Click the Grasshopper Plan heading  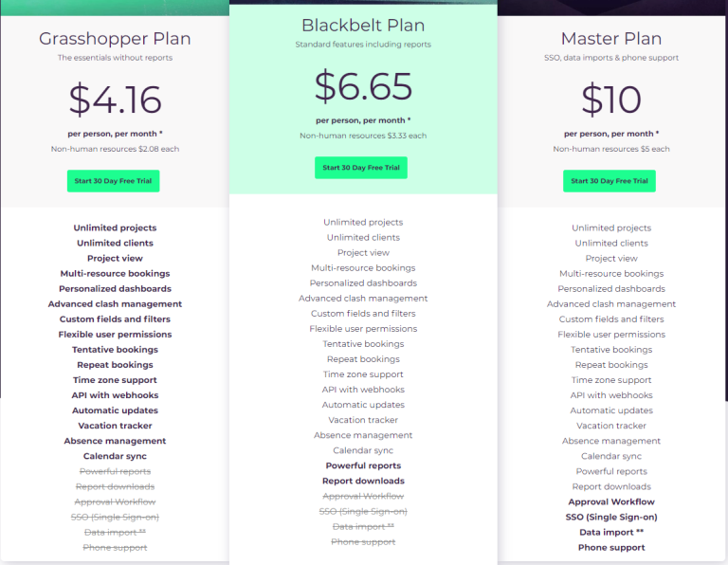click(115, 39)
